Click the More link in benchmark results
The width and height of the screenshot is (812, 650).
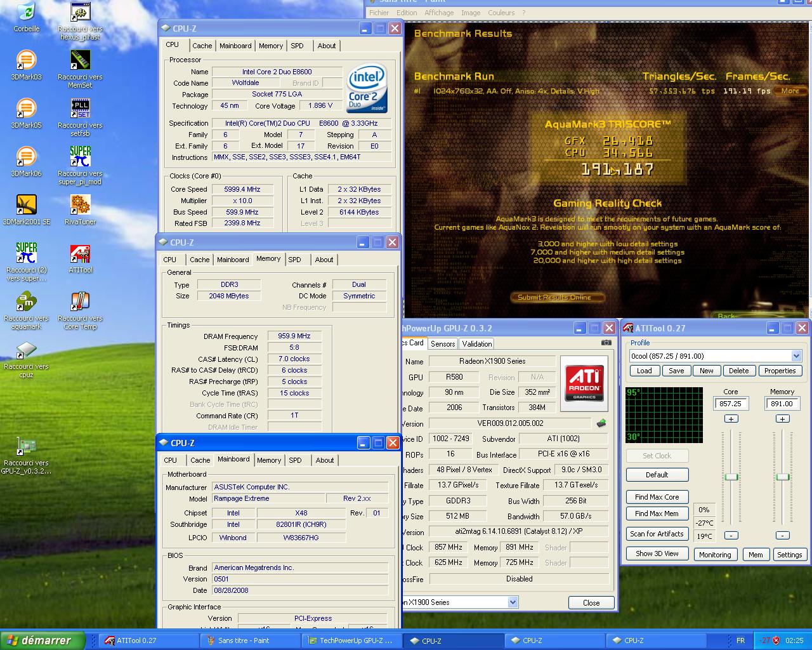click(x=790, y=91)
